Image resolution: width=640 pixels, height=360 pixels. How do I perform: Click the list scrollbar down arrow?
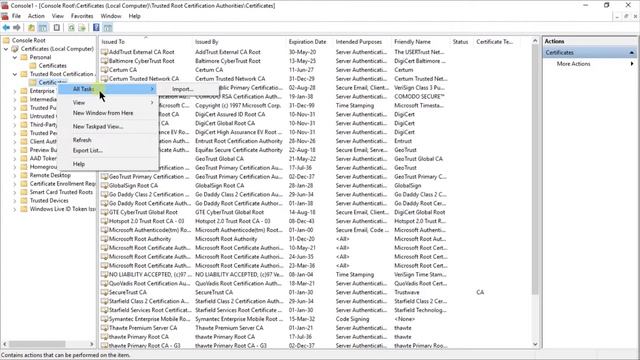pos(535,344)
